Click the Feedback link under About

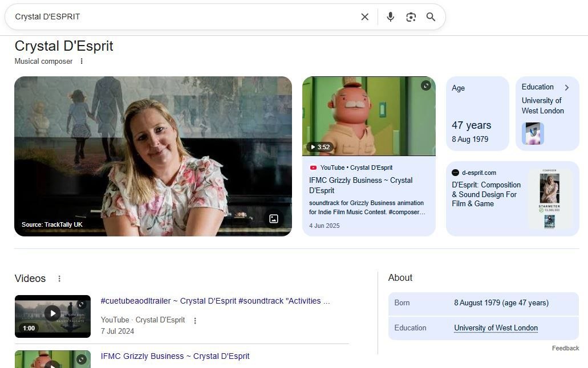click(565, 348)
